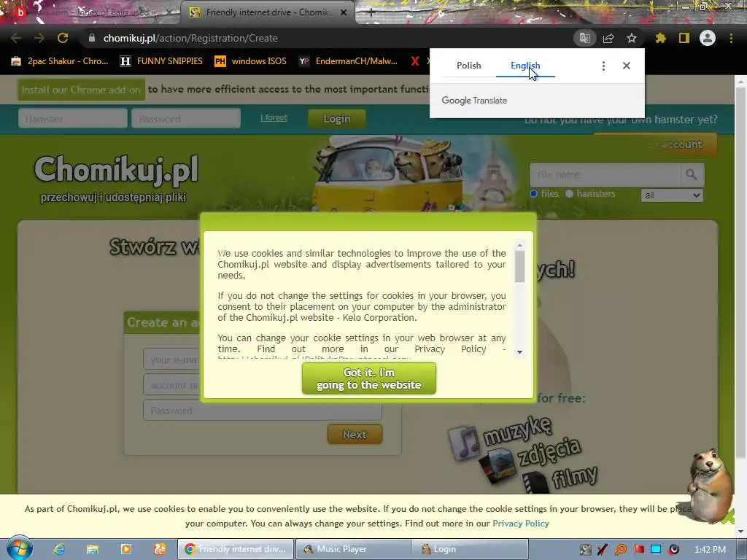Viewport: 747px width, 560px height.
Task: Open the media player taskbar icon
Action: click(x=125, y=549)
